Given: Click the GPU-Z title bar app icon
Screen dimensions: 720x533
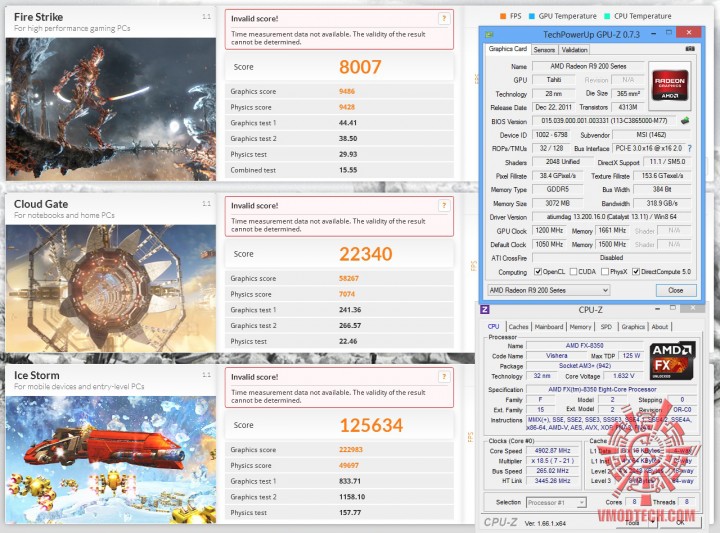Looking at the screenshot, I should (x=489, y=34).
